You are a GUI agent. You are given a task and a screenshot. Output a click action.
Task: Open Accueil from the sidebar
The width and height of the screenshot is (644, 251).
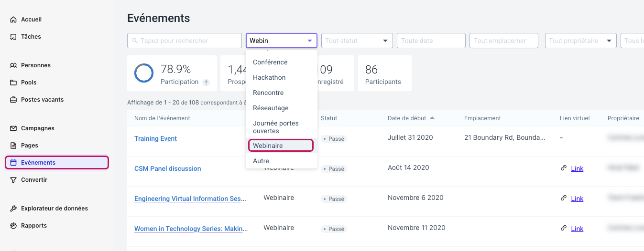(31, 20)
